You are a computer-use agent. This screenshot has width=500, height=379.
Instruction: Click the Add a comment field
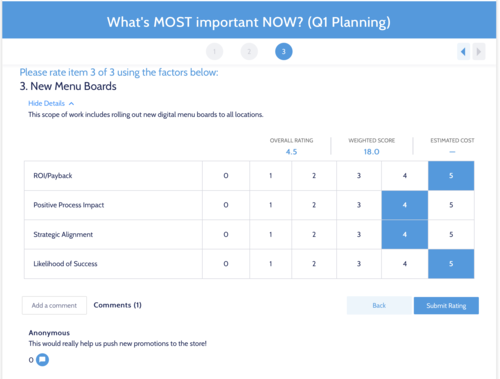[54, 305]
